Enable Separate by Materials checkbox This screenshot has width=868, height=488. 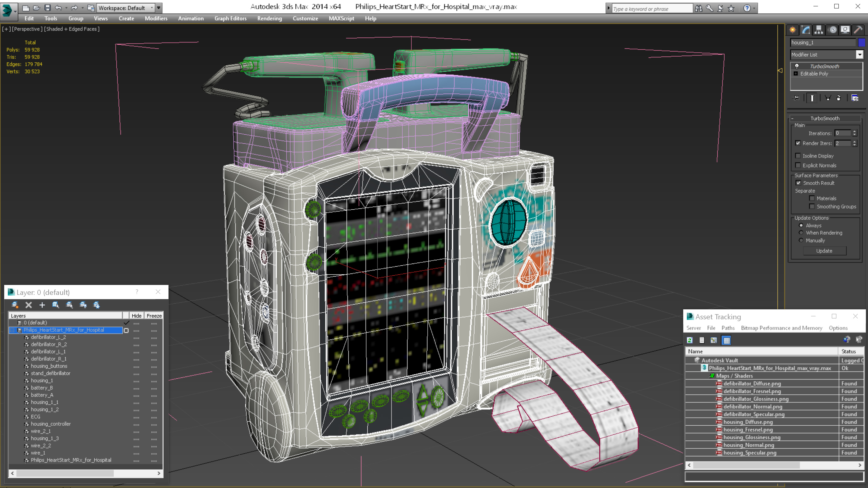pyautogui.click(x=812, y=199)
